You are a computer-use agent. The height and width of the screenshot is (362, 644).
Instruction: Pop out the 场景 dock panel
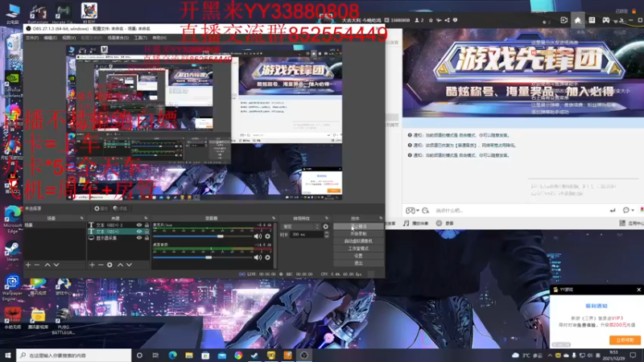(81, 218)
